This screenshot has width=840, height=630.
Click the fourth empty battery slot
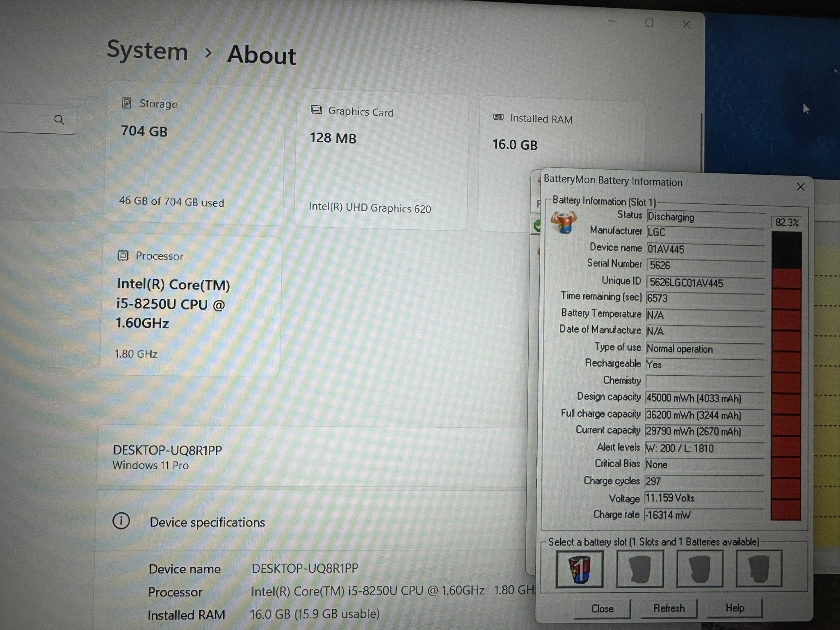[x=759, y=569]
